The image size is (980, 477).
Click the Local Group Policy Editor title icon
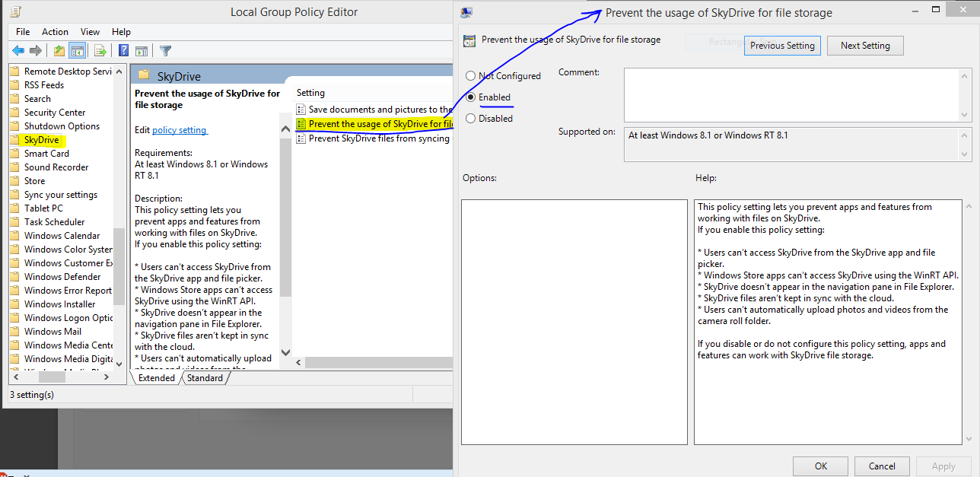point(17,11)
